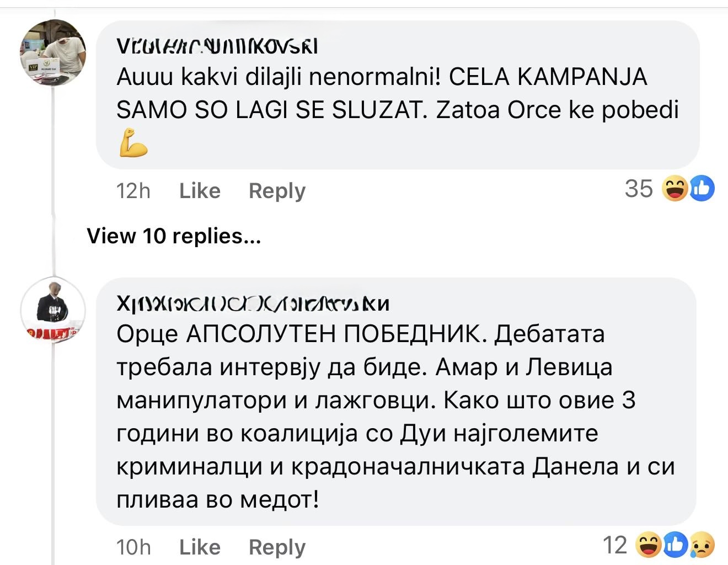Open the 35 reactions count

(639, 189)
